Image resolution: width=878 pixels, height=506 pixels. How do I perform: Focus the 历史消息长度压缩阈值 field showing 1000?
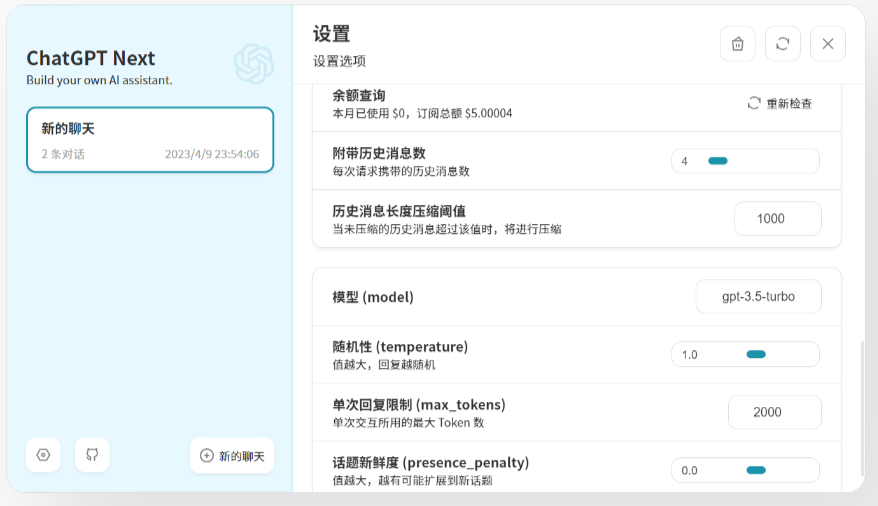pyautogui.click(x=777, y=219)
